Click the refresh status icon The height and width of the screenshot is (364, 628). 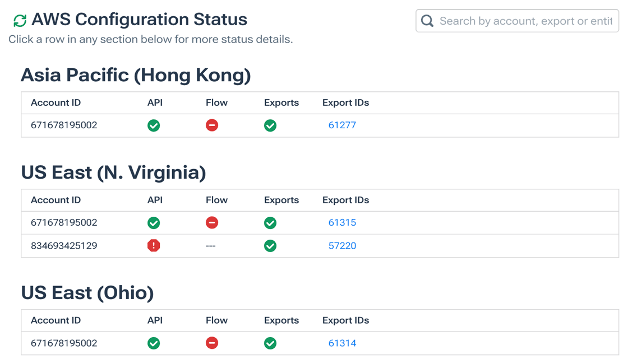coord(20,19)
